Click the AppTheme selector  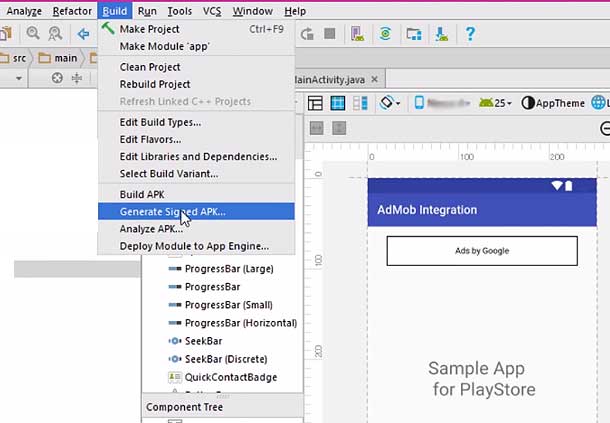pyautogui.click(x=553, y=103)
